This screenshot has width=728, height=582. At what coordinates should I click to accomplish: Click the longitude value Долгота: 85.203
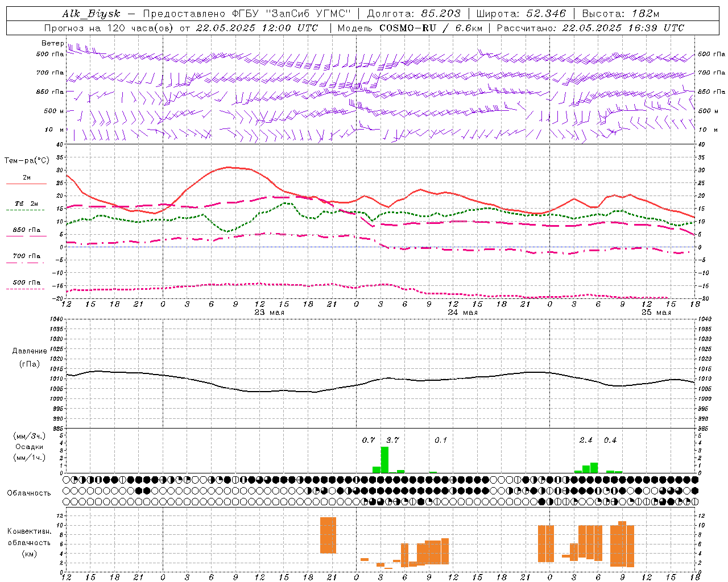click(x=414, y=14)
